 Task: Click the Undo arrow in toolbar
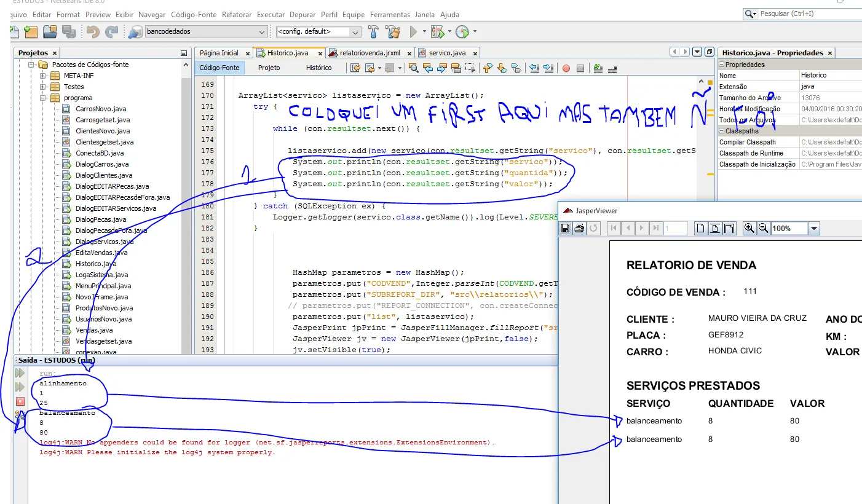click(x=93, y=31)
